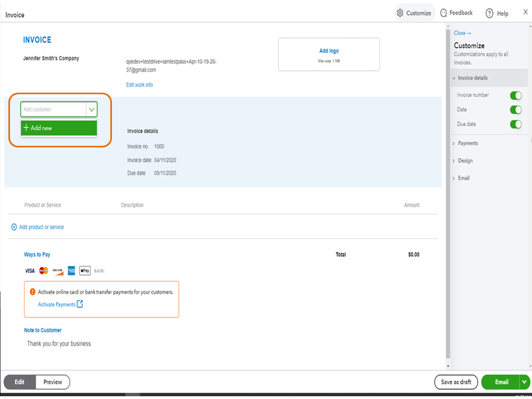Click the green Email button
The image size is (532, 399).
coord(501,382)
